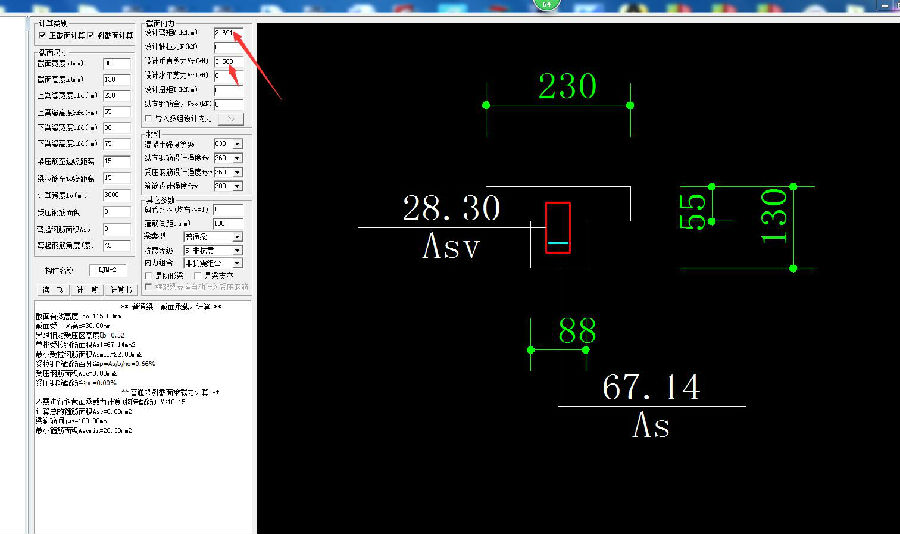The image size is (900, 534).
Task: Tick the checkbox left of the >> button
Action: click(149, 118)
